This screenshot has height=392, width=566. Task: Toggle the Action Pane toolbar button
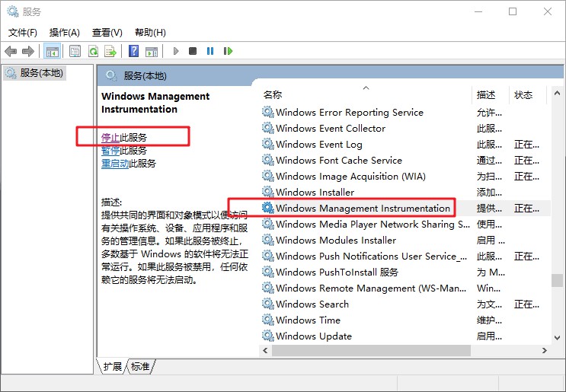[x=152, y=51]
